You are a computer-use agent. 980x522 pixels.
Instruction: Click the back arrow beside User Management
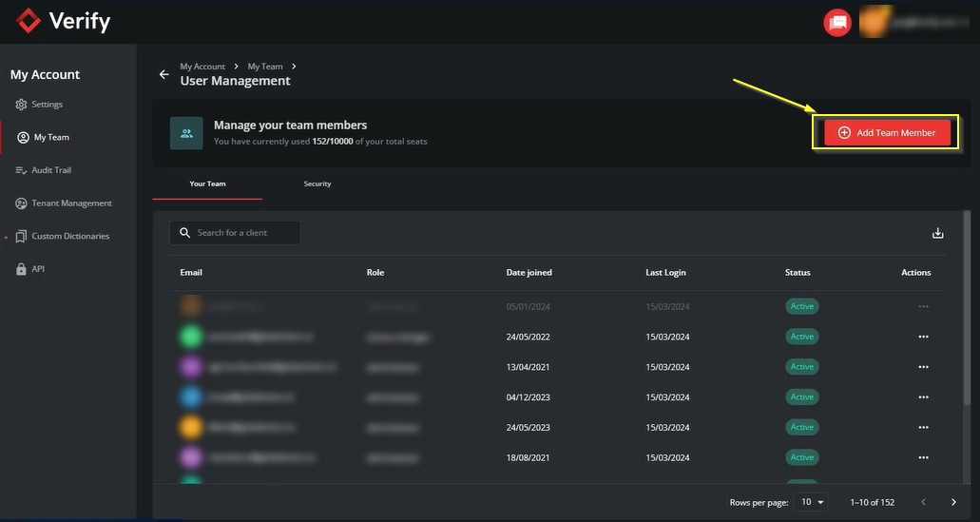pyautogui.click(x=163, y=74)
